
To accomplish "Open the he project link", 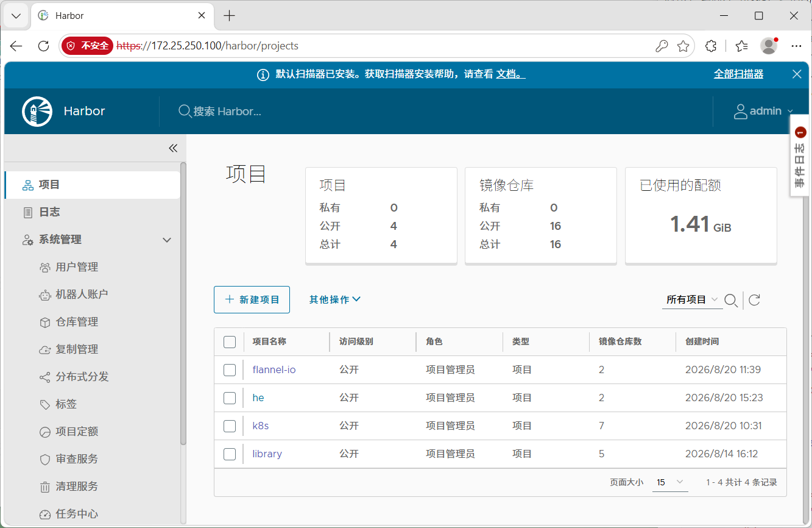I will 258,398.
